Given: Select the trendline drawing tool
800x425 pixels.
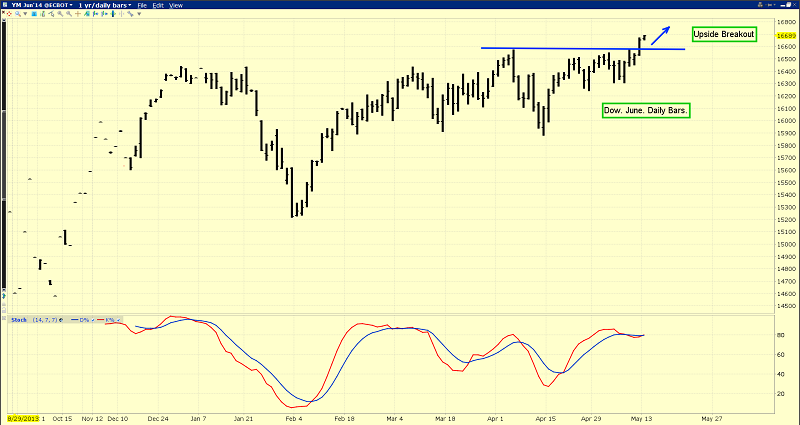Looking at the screenshot, I should pos(51,14).
